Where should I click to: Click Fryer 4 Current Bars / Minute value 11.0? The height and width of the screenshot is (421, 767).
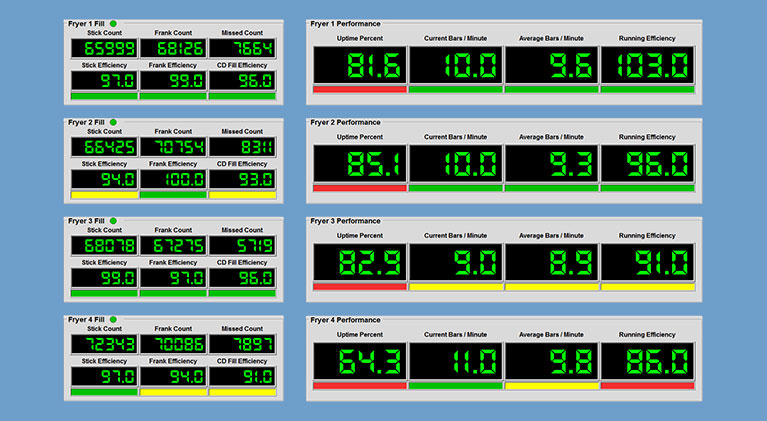[x=456, y=360]
